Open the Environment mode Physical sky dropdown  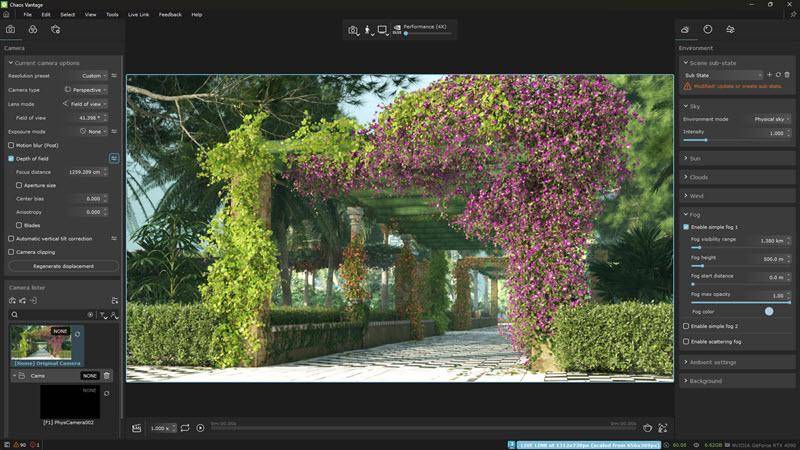[x=764, y=119]
